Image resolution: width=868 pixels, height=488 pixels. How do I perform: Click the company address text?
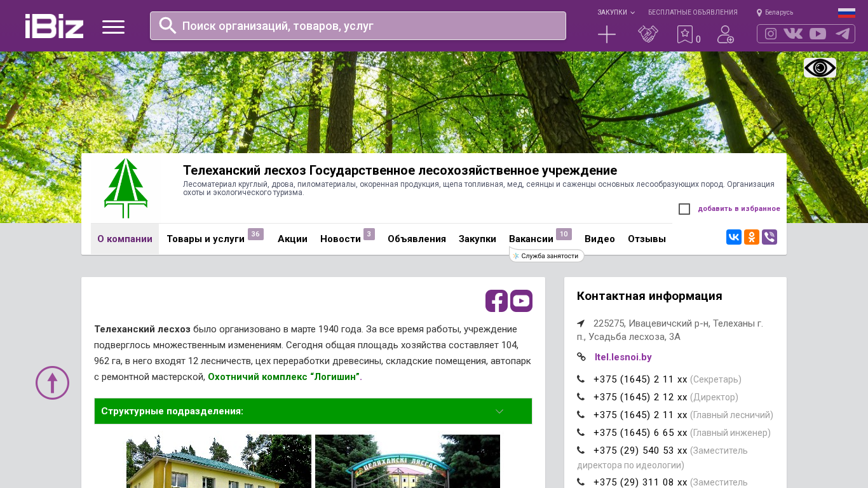[x=670, y=330]
